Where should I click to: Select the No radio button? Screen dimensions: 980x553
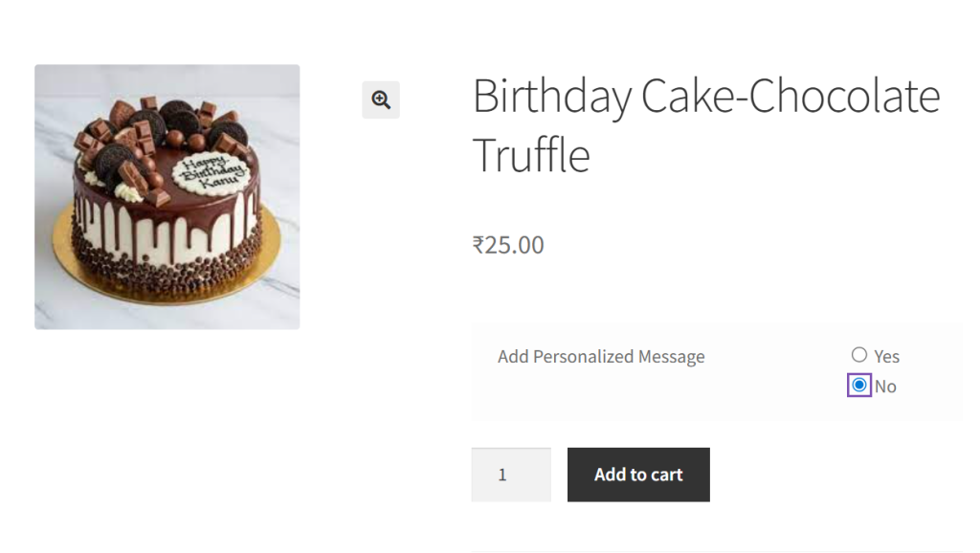coord(859,386)
